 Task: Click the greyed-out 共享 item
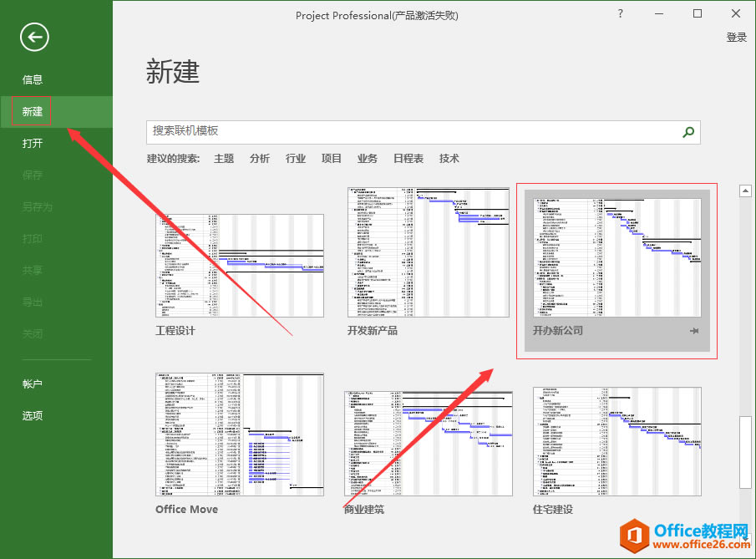(33, 270)
